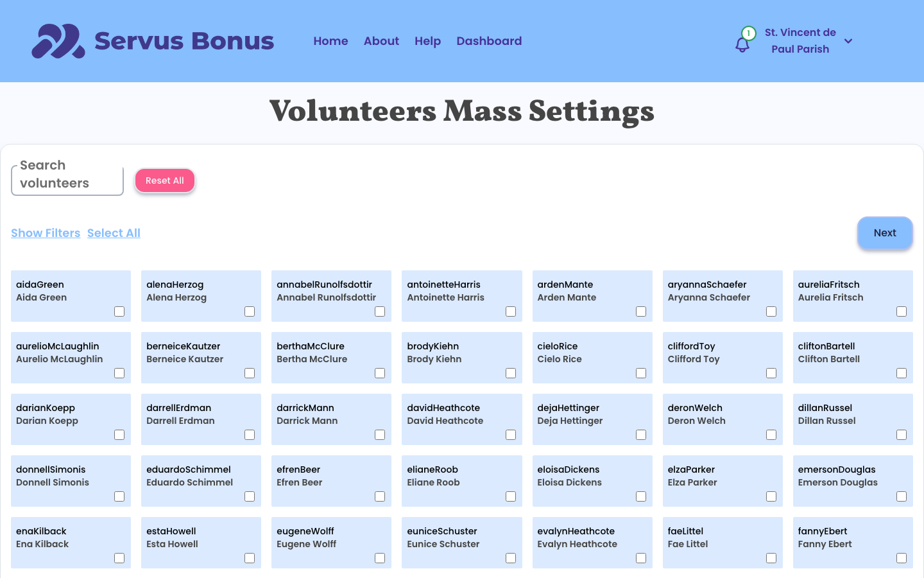
Task: Check the box for Donnell Simonis
Action: [x=119, y=496]
